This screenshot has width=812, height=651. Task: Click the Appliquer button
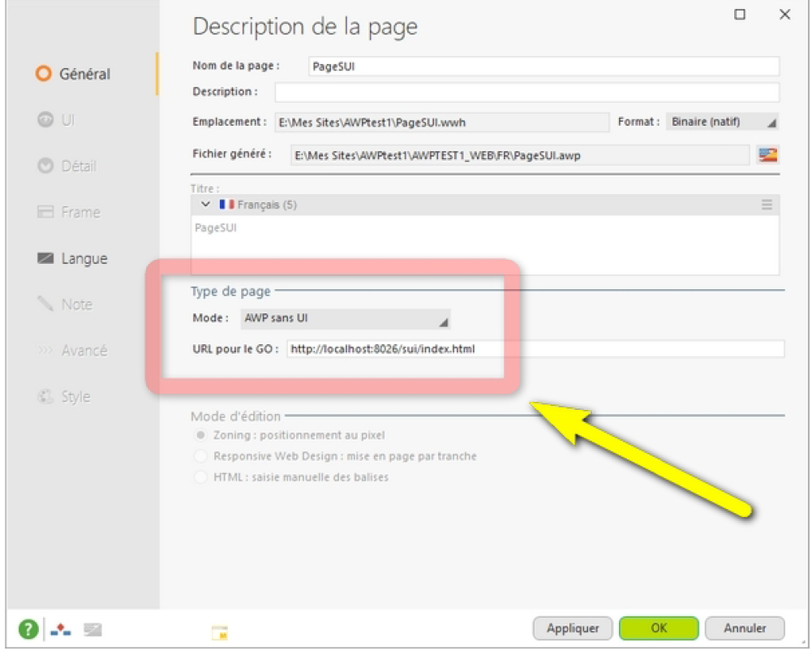[573, 628]
